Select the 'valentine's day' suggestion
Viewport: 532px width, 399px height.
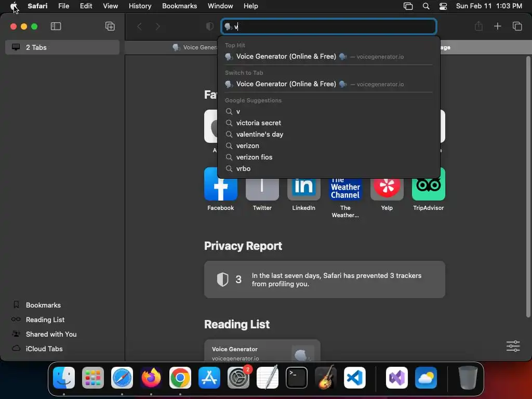point(329,135)
